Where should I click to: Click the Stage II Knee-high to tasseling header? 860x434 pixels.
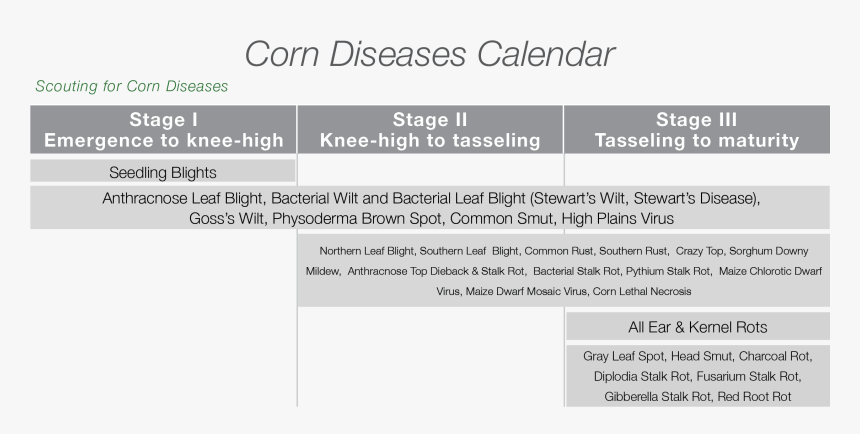click(x=430, y=129)
